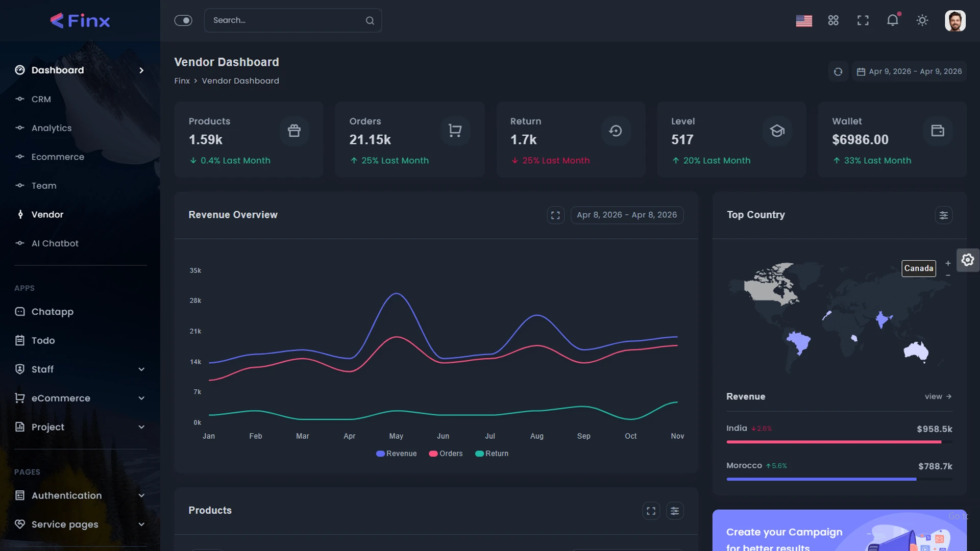Click the Create your Campaign banner

(x=839, y=531)
